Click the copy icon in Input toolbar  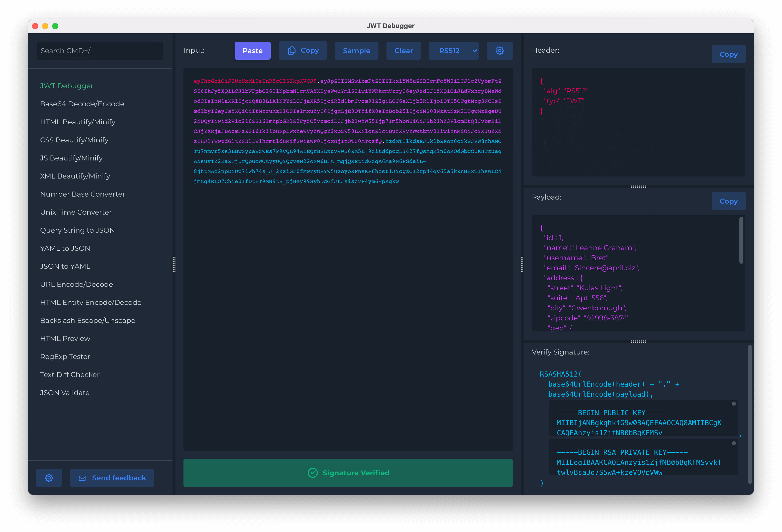291,50
